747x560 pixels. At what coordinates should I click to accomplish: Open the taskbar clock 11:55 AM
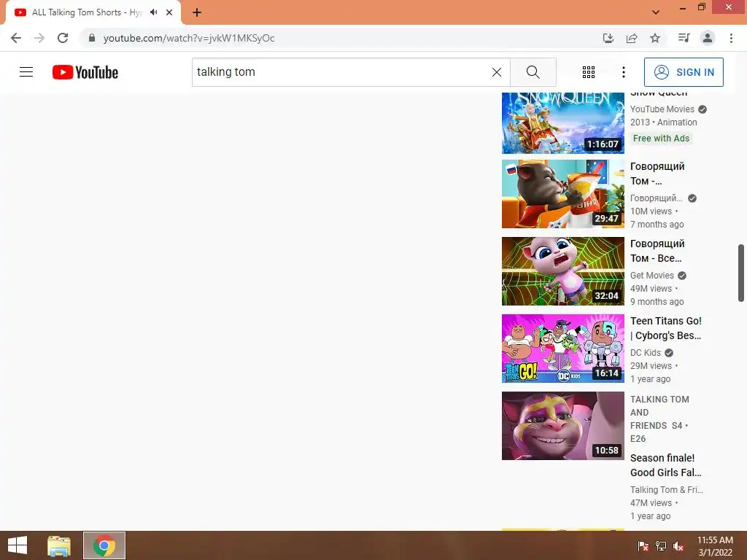[715, 546]
